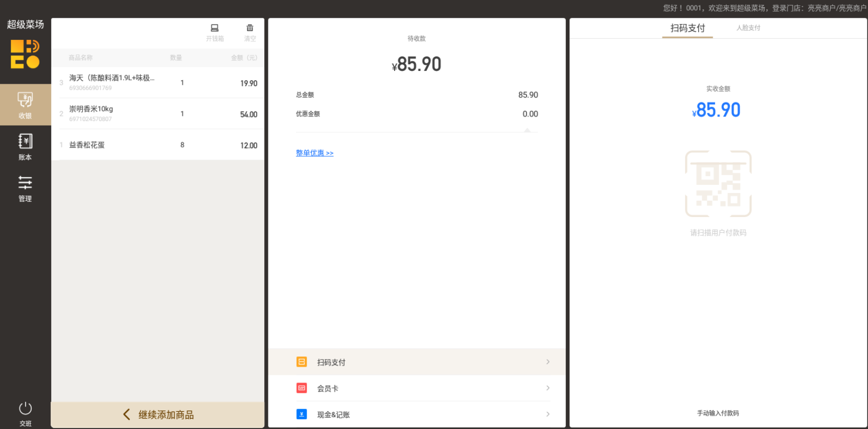Image resolution: width=868 pixels, height=429 pixels.
Task: Select the 益香松花蛋 item row
Action: pyautogui.click(x=158, y=145)
